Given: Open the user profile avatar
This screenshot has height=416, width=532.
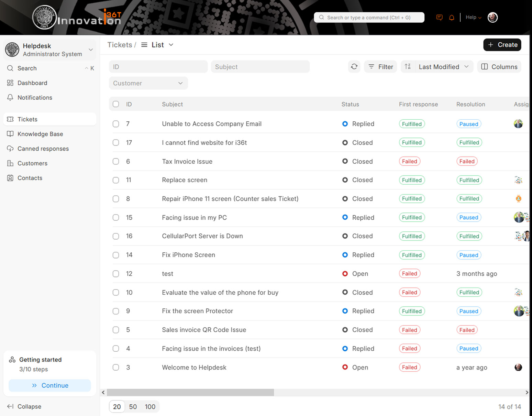Looking at the screenshot, I should [492, 18].
